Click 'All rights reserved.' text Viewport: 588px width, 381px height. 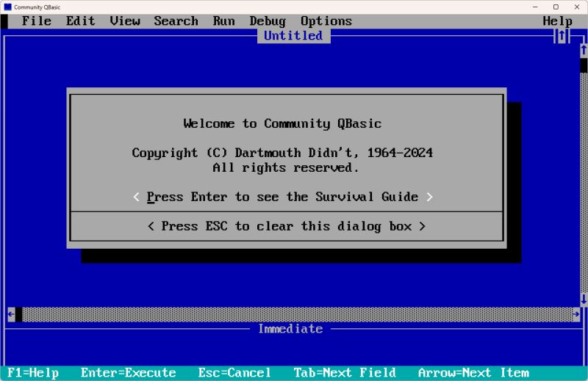[x=286, y=167]
